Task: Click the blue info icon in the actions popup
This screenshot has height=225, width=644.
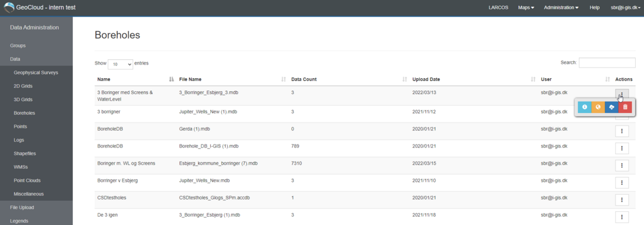Action: click(x=584, y=107)
